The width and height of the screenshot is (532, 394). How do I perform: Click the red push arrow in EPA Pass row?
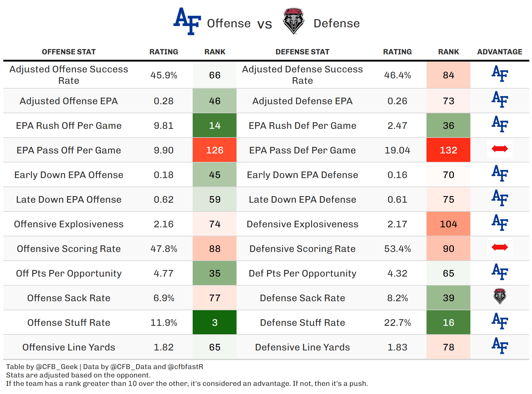pyautogui.click(x=500, y=149)
